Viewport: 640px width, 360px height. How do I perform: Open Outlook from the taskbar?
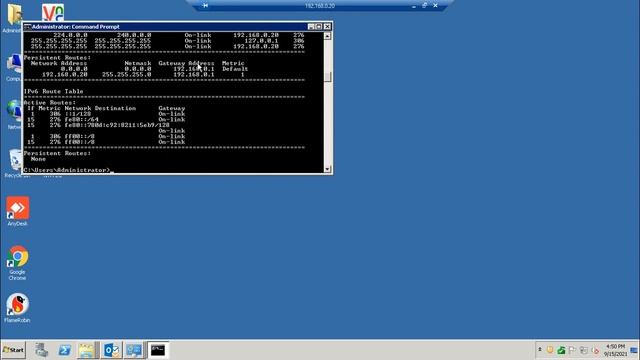click(x=111, y=350)
